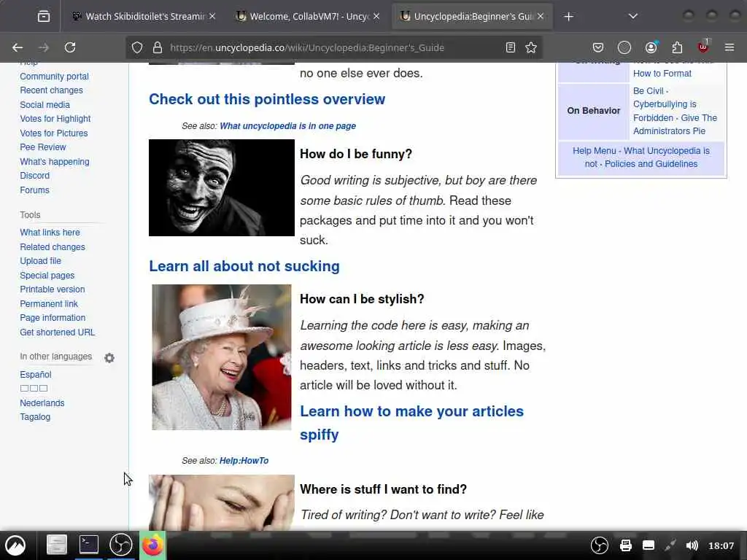Open Printable version link

[53, 289]
